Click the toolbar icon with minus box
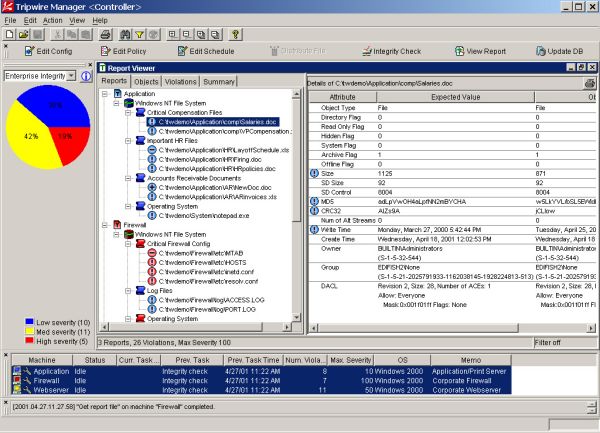The width and height of the screenshot is (600, 433). click(x=187, y=35)
